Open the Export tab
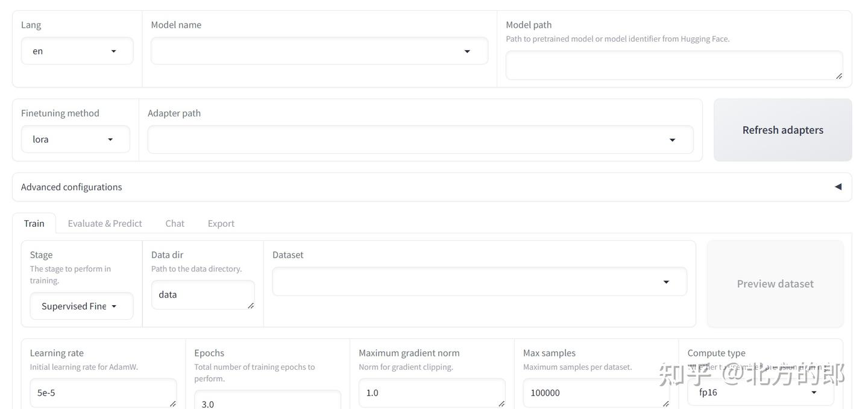Image resolution: width=868 pixels, height=409 pixels. 221,223
